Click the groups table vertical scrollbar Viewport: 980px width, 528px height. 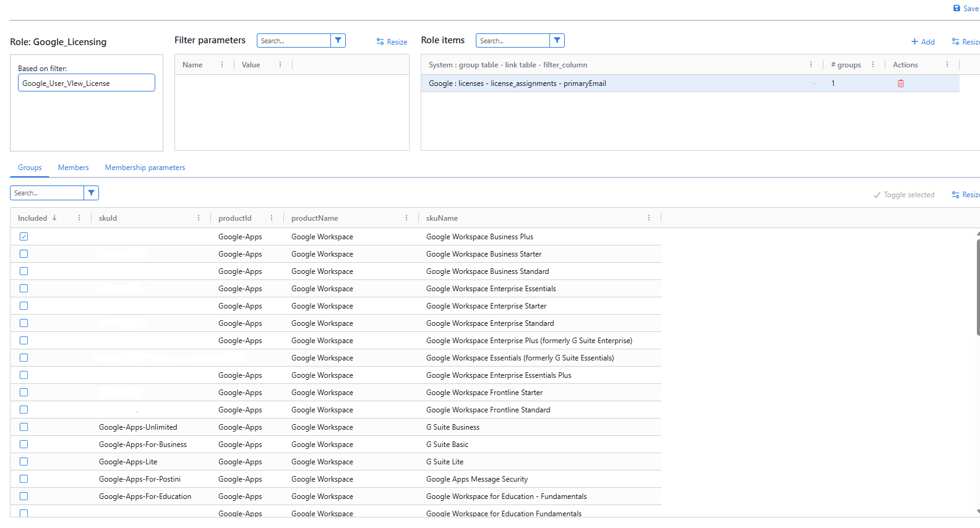pos(978,287)
